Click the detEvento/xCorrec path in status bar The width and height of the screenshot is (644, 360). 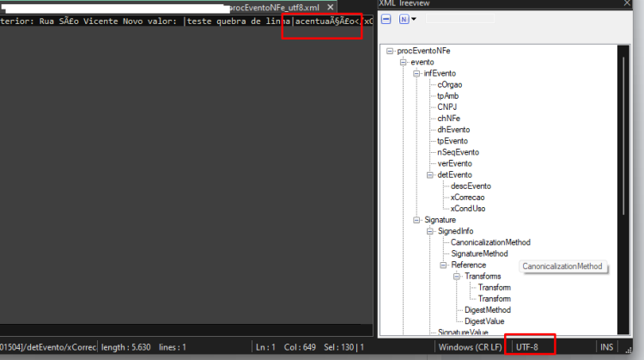47,347
